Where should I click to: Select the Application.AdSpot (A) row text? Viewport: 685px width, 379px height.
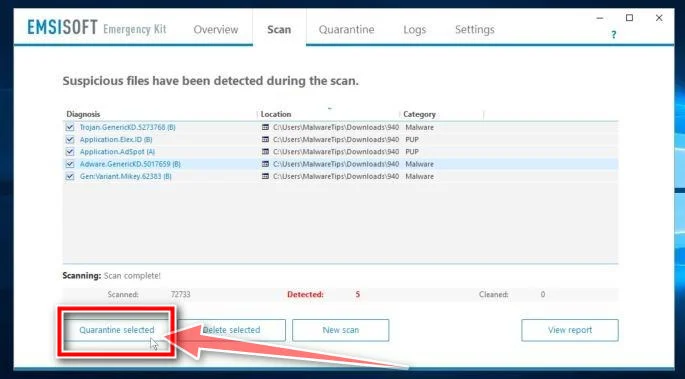click(117, 152)
